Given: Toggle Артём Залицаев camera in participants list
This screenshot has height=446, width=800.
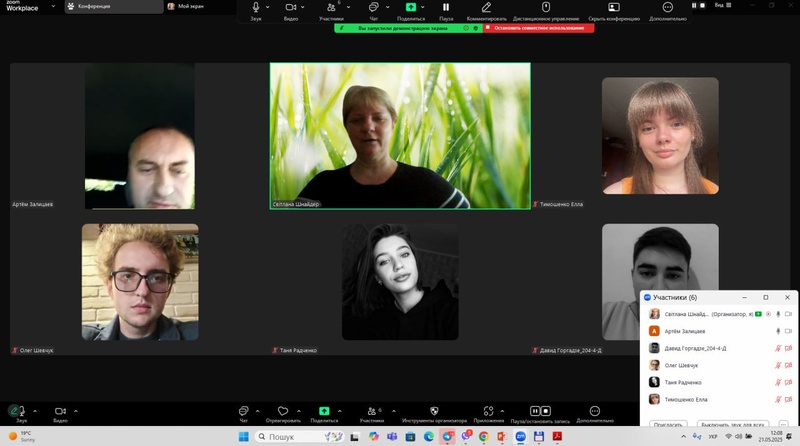Looking at the screenshot, I should 788,331.
